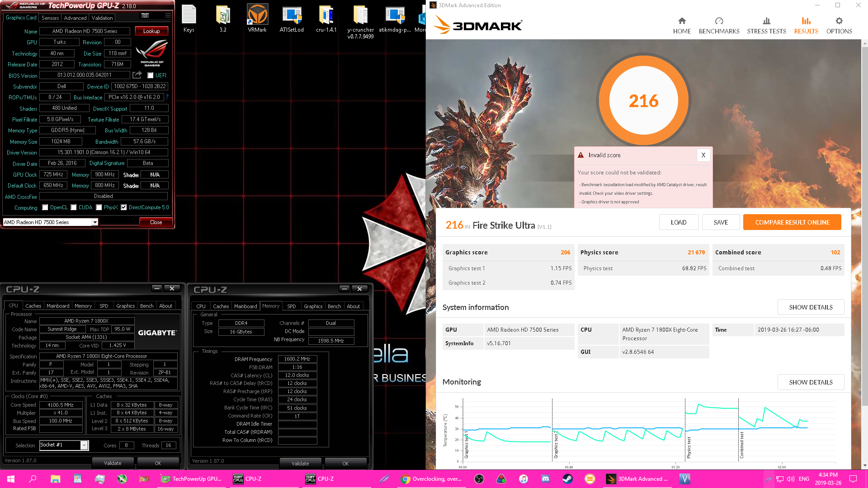
Task: Open SPD tab in right CPU-Z window
Action: 292,306
